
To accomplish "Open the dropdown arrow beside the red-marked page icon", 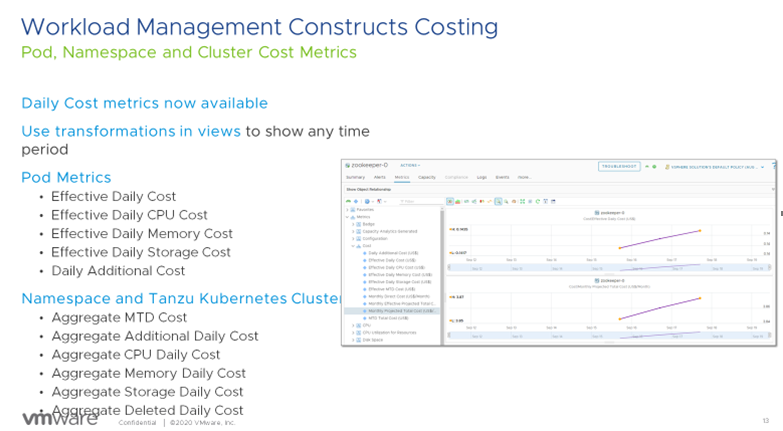I will (x=385, y=201).
